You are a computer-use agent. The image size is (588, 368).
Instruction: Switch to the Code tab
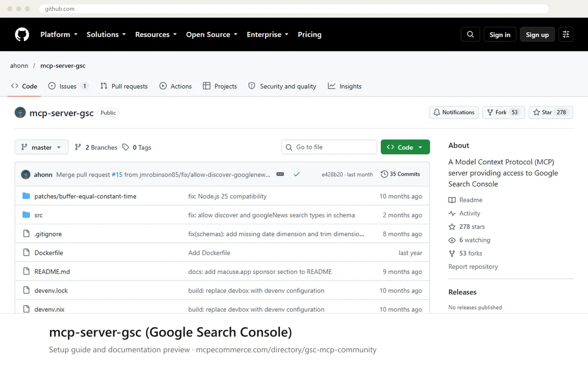coord(24,86)
